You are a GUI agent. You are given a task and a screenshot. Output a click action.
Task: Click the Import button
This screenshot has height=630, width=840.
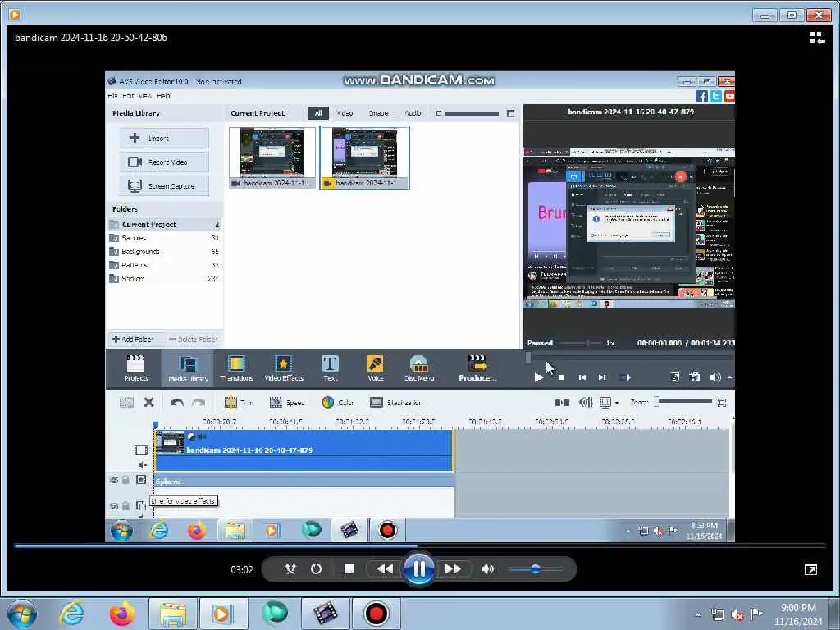point(164,138)
